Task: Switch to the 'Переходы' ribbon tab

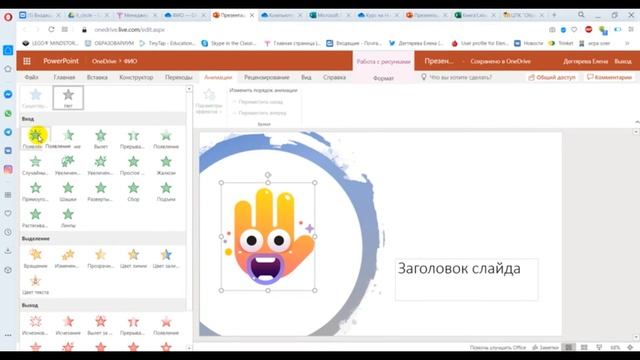Action: pyautogui.click(x=179, y=77)
